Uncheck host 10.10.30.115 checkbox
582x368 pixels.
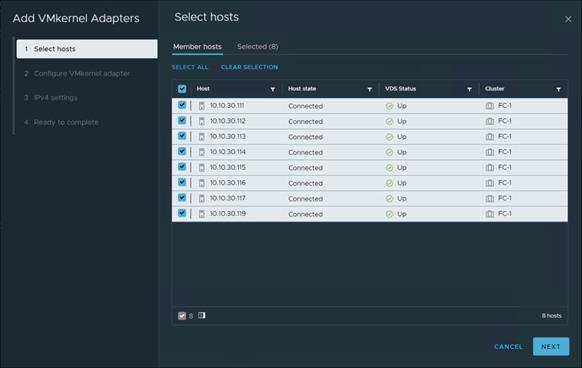click(182, 167)
